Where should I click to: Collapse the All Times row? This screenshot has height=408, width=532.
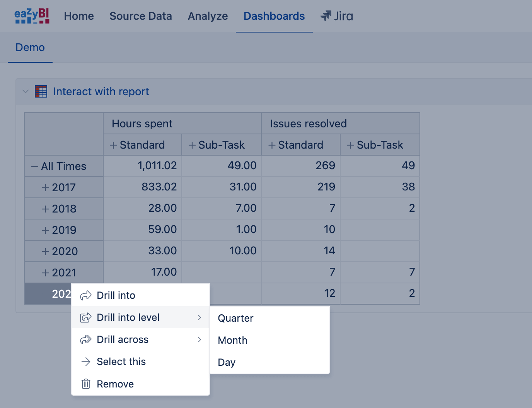pyautogui.click(x=35, y=167)
